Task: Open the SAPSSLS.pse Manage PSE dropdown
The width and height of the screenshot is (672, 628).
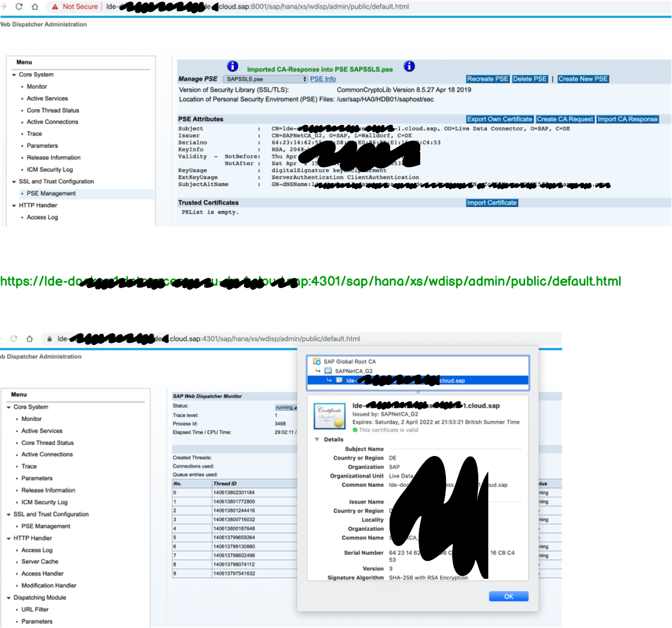Action: tap(265, 79)
